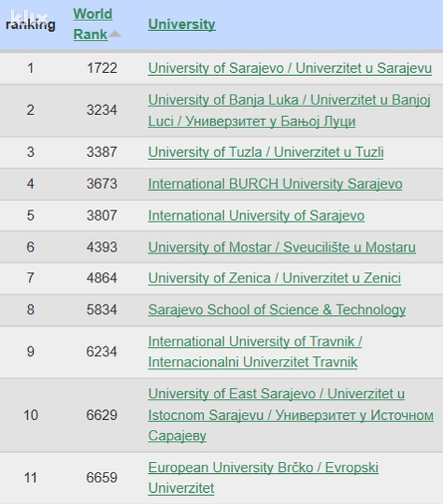Screen dimensions: 443x504
Task: Open the European University Brčko link
Action: pos(263,477)
